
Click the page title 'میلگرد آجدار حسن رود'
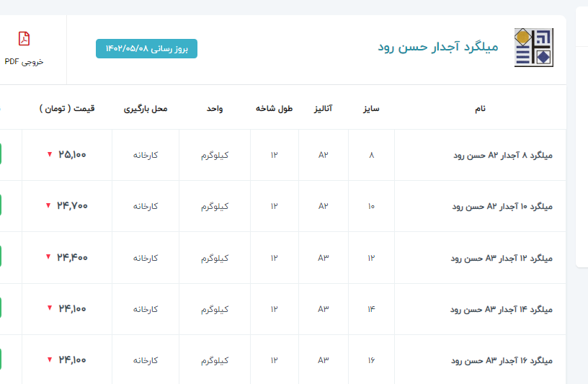pyautogui.click(x=438, y=48)
